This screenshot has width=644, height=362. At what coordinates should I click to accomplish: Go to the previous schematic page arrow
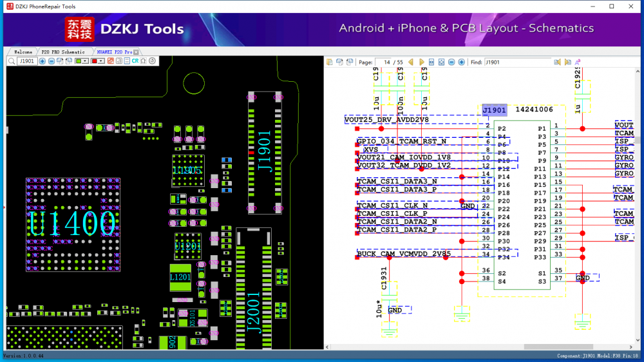pos(412,62)
